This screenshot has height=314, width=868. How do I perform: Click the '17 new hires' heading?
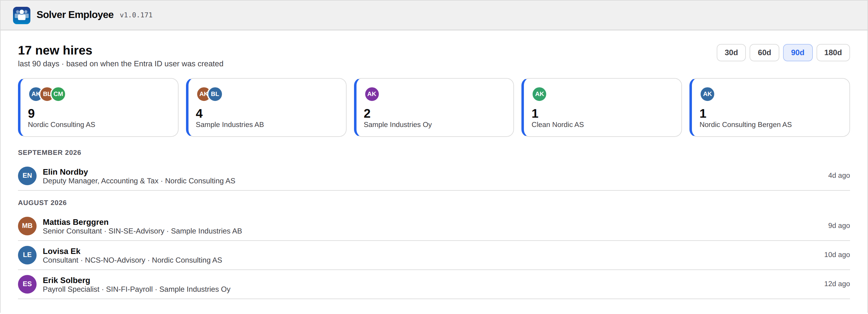pos(55,50)
